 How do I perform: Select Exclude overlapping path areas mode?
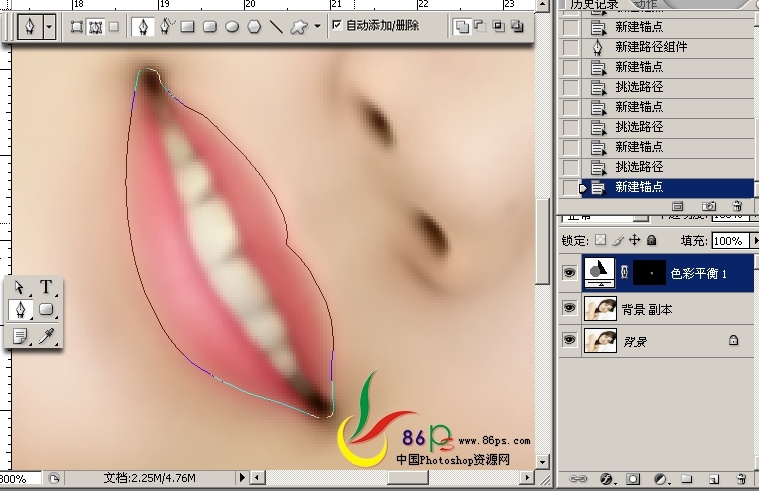click(x=517, y=26)
